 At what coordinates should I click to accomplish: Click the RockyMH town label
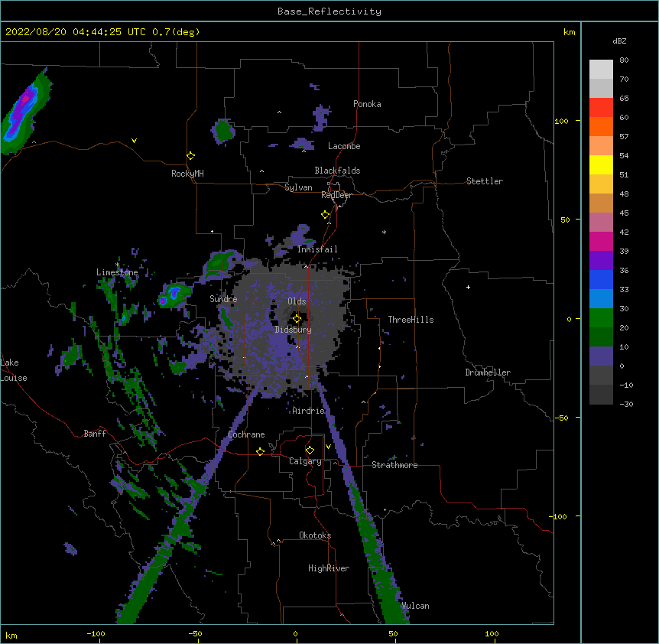click(x=187, y=174)
